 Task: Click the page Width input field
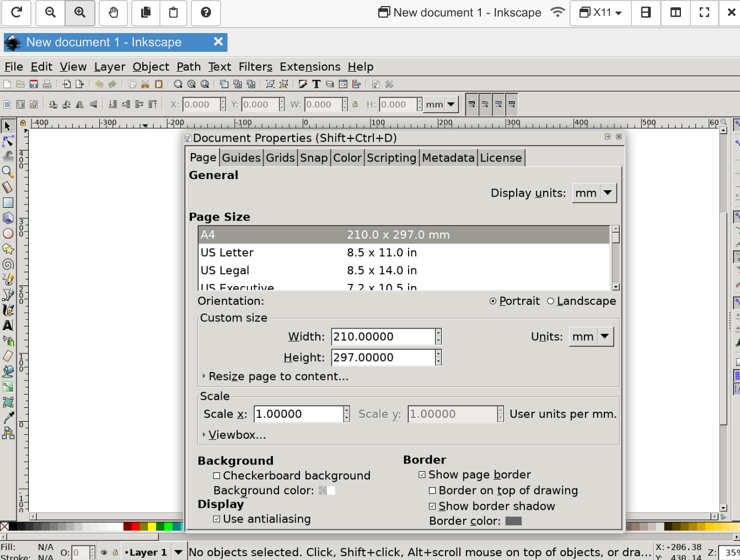[383, 337]
